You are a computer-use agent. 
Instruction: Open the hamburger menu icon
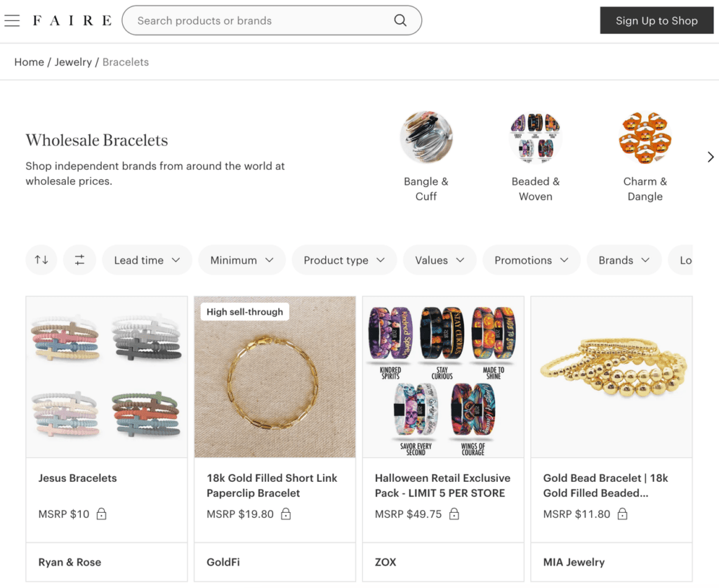point(12,20)
